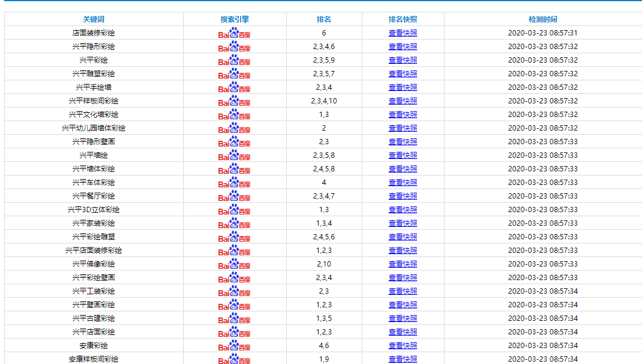
Task: View snapshot for 兴平墙绘
Action: tap(403, 155)
